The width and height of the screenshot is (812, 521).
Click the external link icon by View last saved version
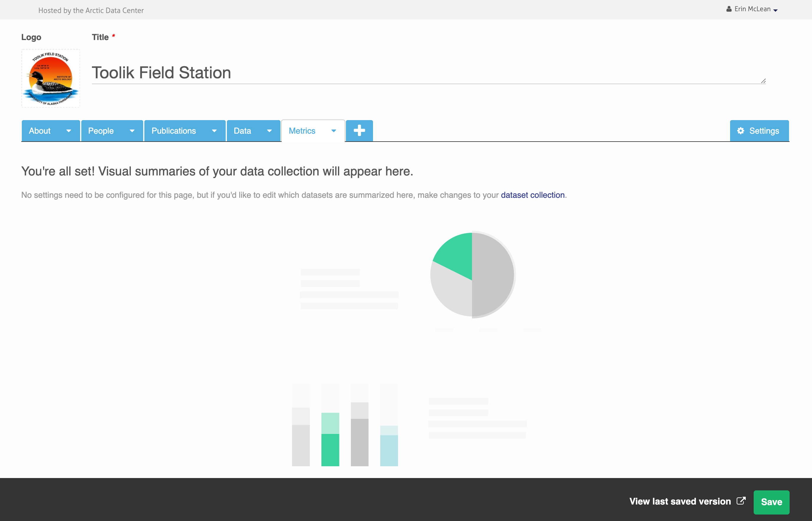click(741, 501)
